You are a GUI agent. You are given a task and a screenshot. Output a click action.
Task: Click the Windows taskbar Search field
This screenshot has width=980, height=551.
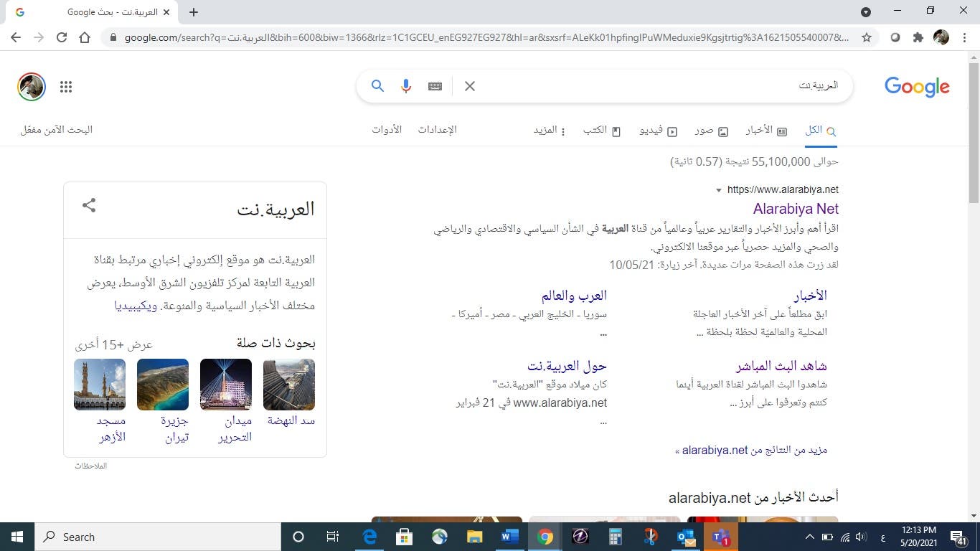(157, 537)
